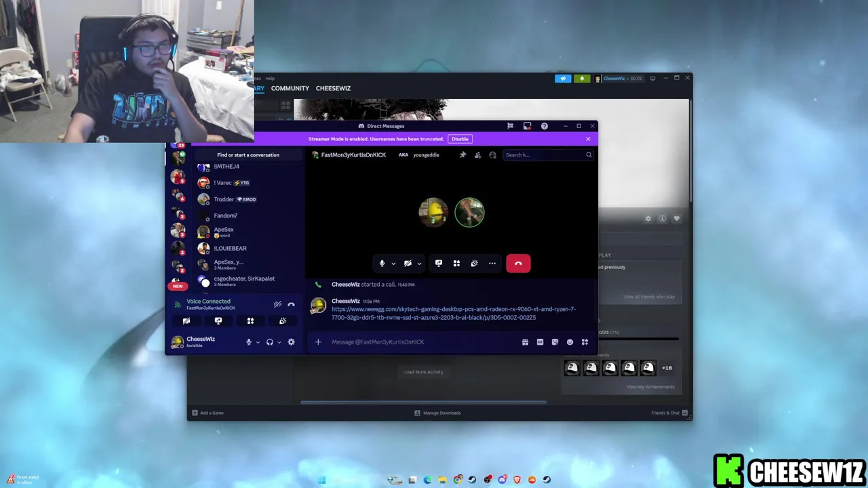Open group DM csgocheater, SirKapalot

pos(248,281)
